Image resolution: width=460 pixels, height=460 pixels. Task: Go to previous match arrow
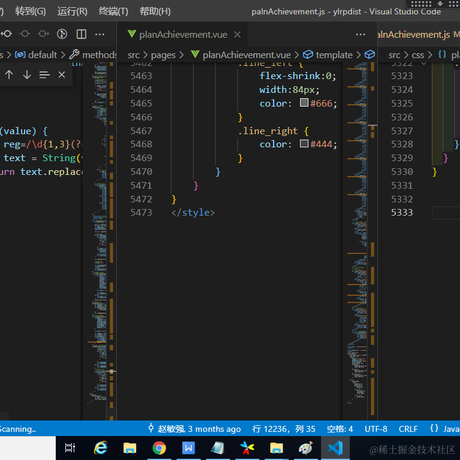point(9,75)
